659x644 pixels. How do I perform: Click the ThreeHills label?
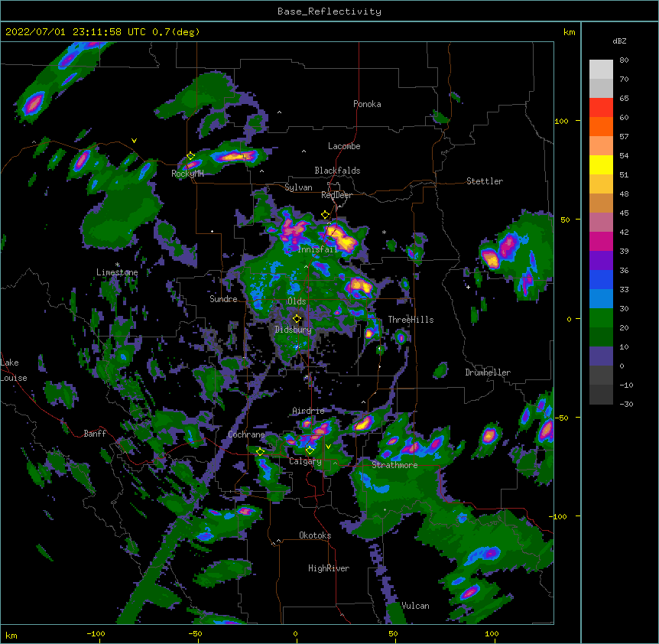pyautogui.click(x=411, y=320)
